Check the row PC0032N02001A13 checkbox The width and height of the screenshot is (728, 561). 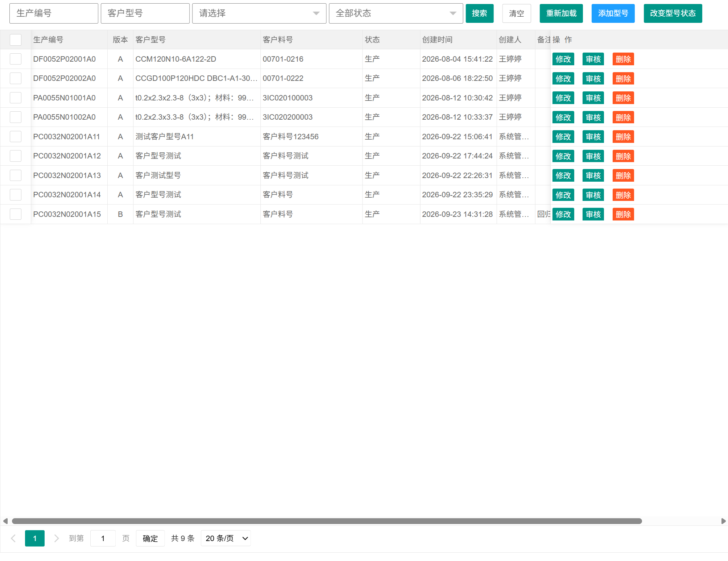pos(16,175)
